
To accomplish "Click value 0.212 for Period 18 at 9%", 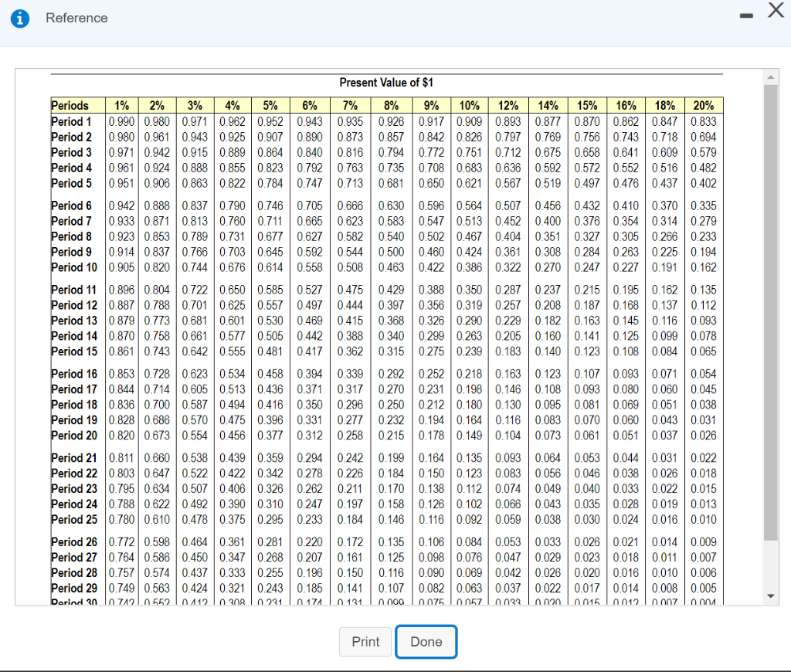I will click(431, 405).
